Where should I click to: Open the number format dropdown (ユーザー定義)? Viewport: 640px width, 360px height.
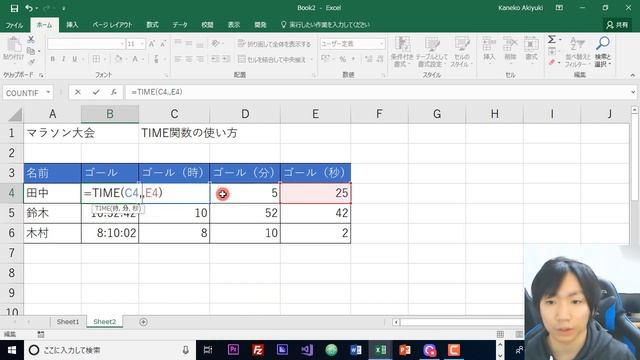[x=352, y=44]
